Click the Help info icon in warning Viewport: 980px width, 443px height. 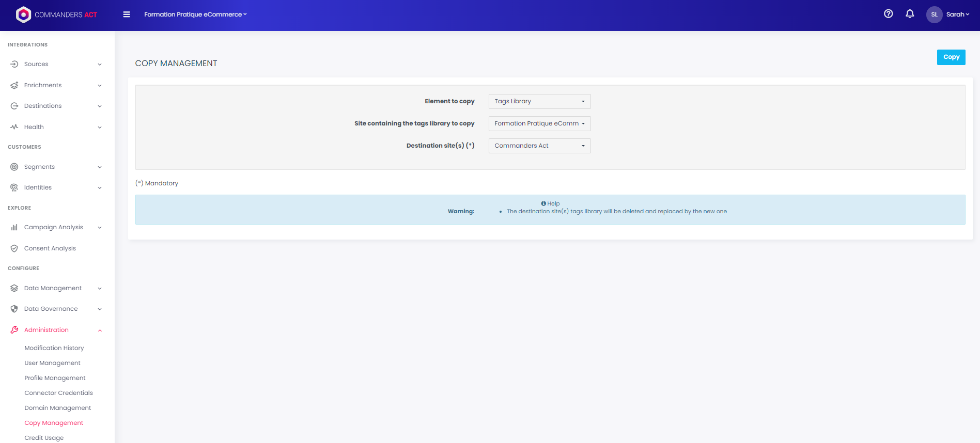543,203
